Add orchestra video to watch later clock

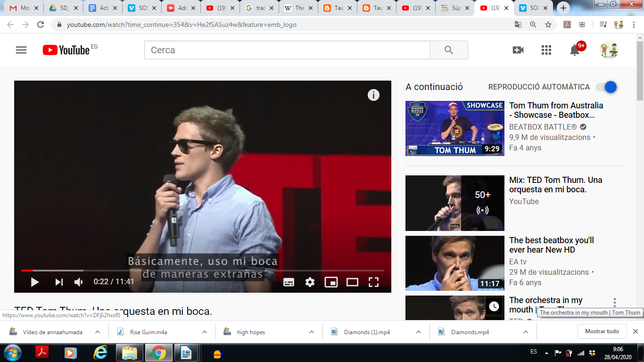coord(494,306)
